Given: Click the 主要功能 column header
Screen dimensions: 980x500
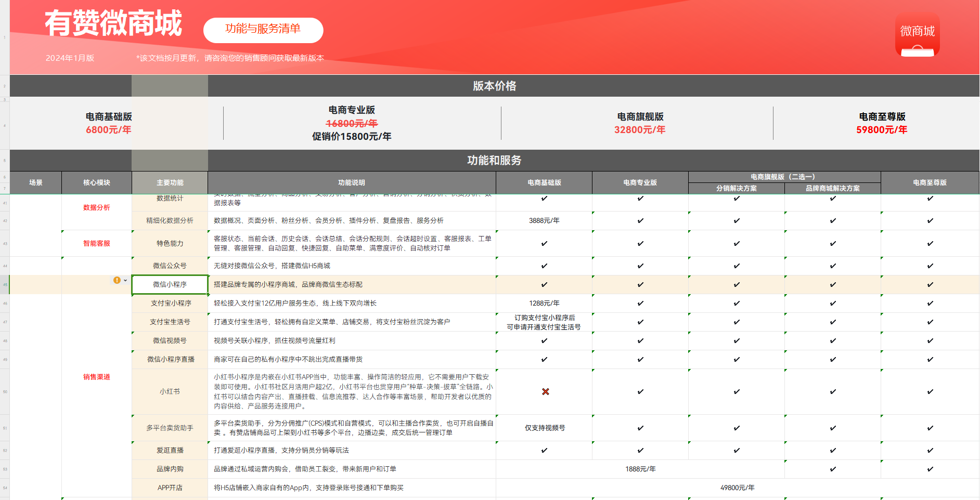Looking at the screenshot, I should click(170, 182).
